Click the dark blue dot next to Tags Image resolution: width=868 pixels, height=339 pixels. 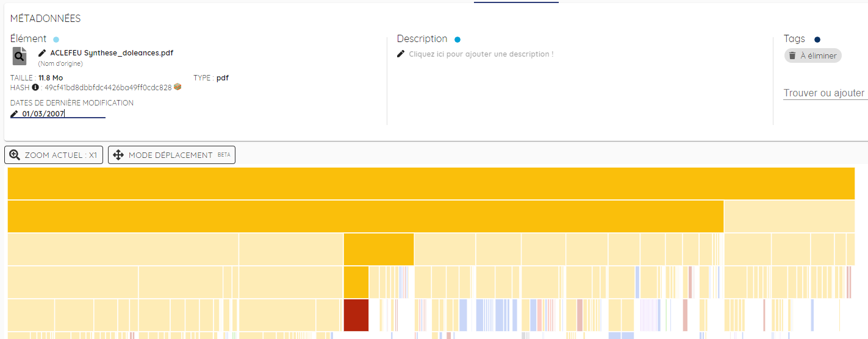817,40
